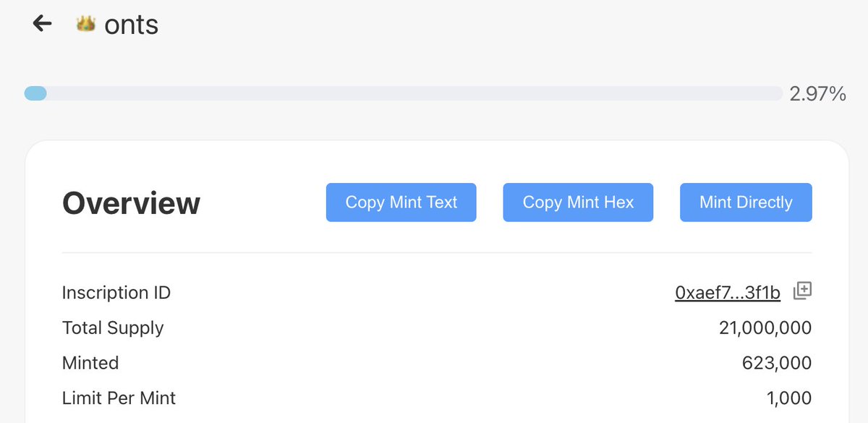Image resolution: width=868 pixels, height=423 pixels.
Task: Select the Inscription ID label
Action: tap(116, 293)
